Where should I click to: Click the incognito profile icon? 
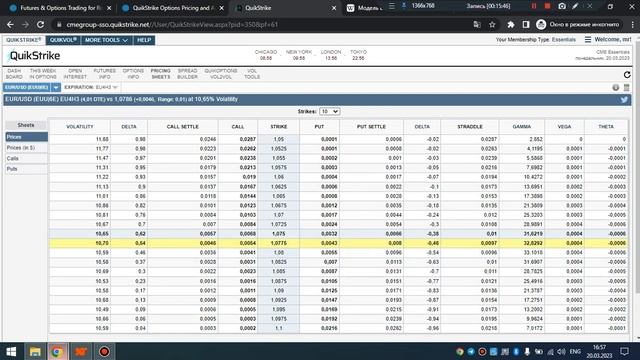pos(541,24)
